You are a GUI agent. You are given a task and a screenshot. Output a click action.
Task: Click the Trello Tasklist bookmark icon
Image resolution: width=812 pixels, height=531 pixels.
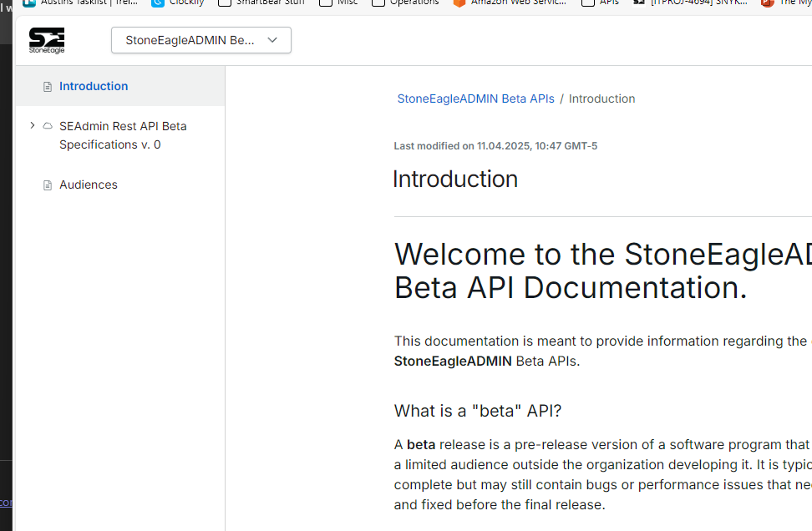point(29,3)
